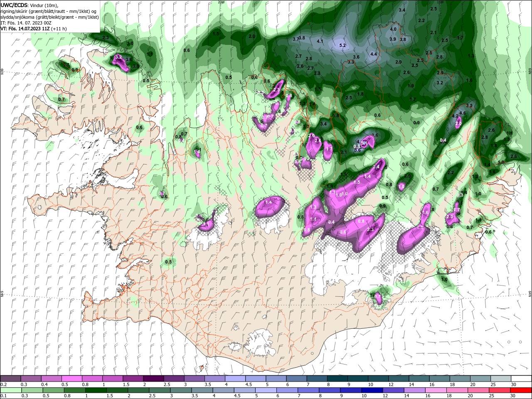Image resolution: width=532 pixels, height=399 pixels.
Task: Click the 0.2 label under the upper legend row
Action: tap(3, 384)
